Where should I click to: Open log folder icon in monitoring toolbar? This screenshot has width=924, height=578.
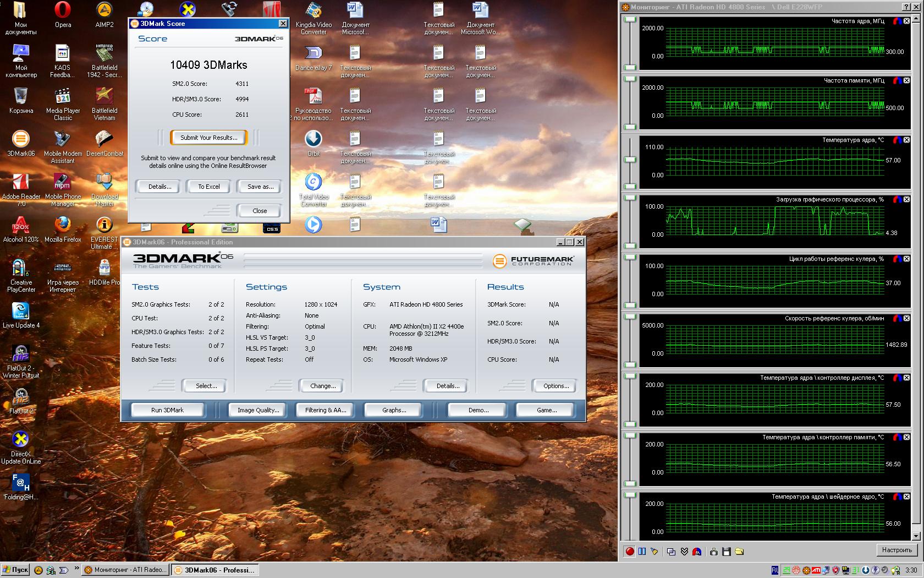739,551
